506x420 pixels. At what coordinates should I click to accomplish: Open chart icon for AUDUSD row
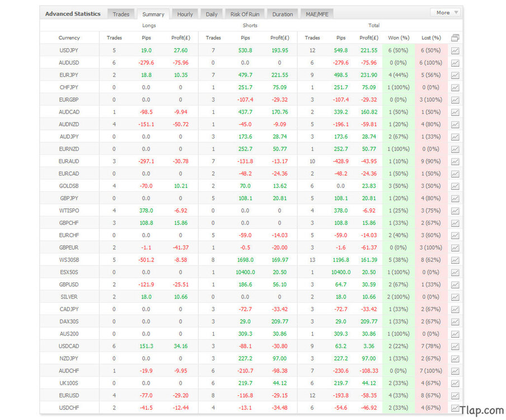[x=455, y=63]
